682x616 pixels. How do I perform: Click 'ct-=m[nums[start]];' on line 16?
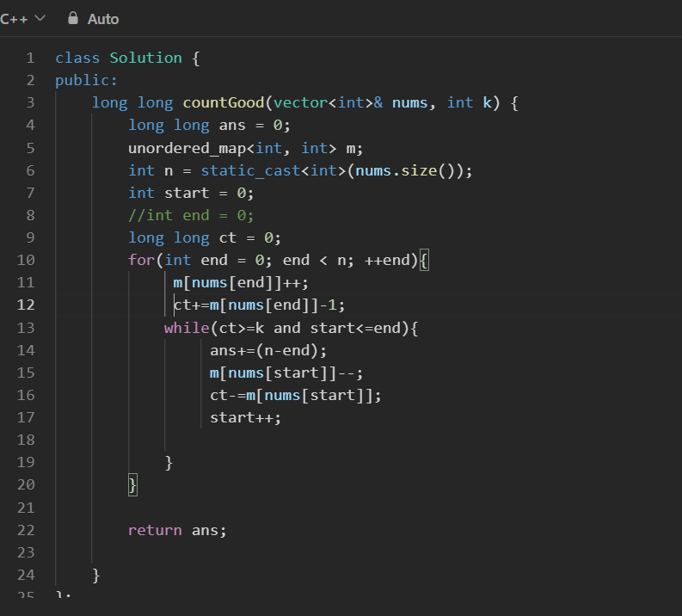295,395
